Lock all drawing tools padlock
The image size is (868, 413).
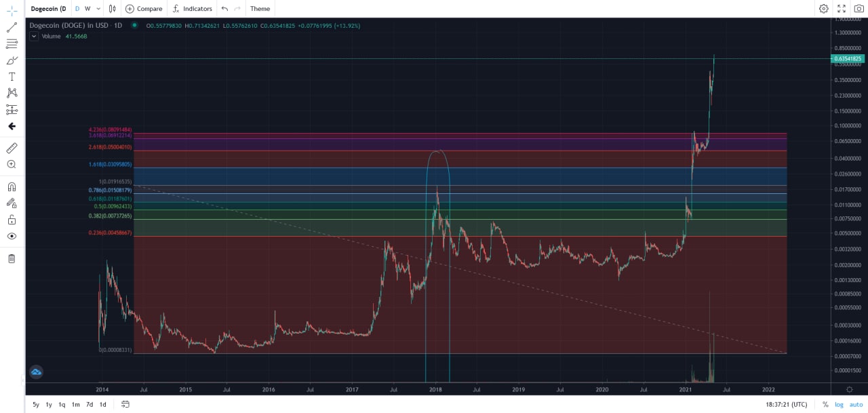[12, 220]
